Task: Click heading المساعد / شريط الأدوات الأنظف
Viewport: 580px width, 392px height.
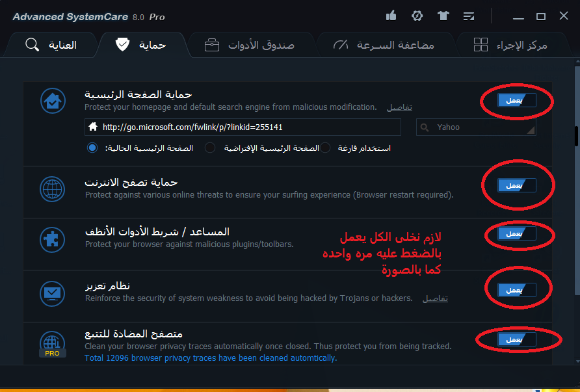Action: pyautogui.click(x=157, y=232)
